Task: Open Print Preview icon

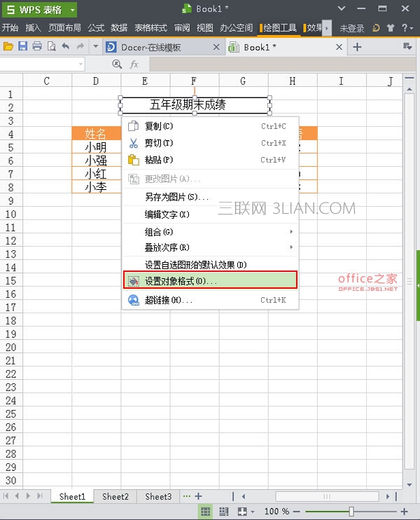Action: tap(51, 46)
